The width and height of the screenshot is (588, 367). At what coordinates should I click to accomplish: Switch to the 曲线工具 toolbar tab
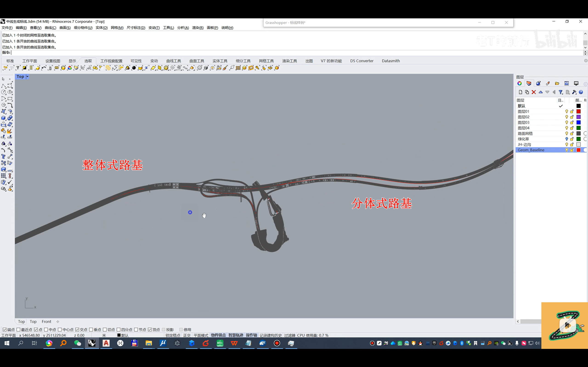pos(173,61)
